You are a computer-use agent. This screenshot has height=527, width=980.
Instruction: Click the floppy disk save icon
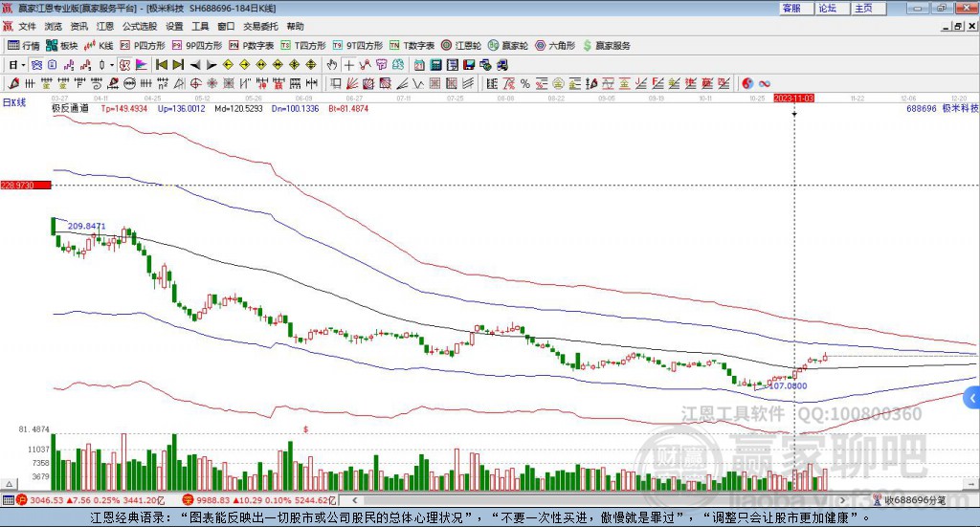[469, 65]
